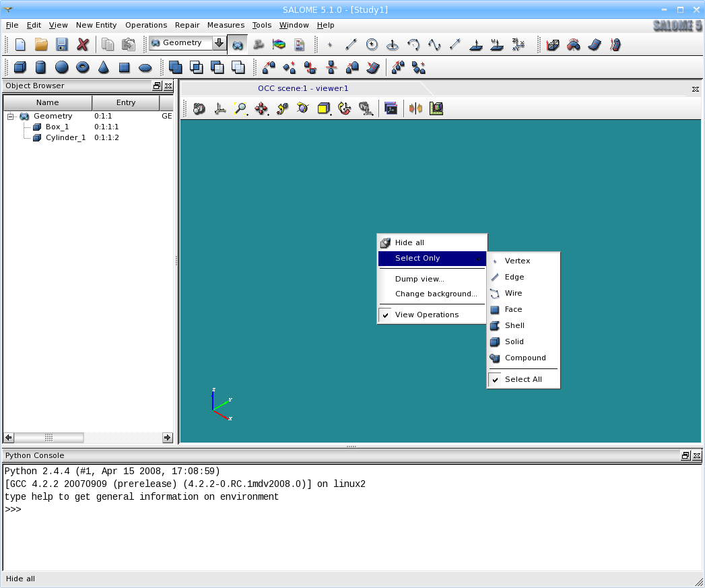Select Solid in the Select Only submenu

point(523,342)
